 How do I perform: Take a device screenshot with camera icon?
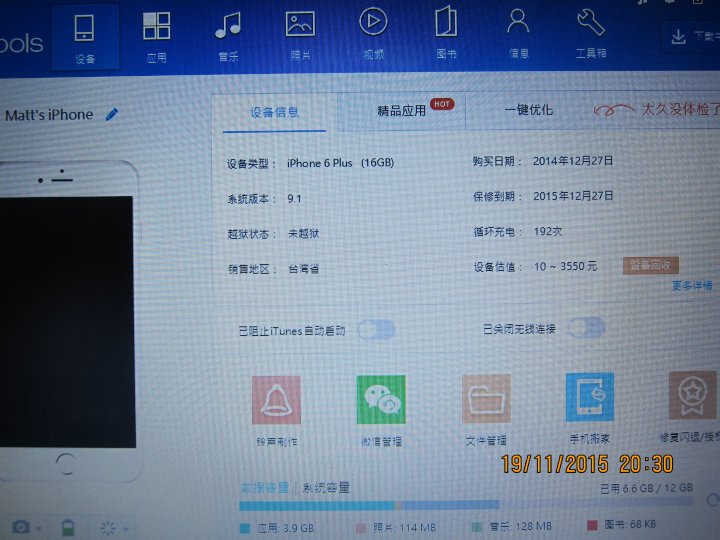point(21,527)
